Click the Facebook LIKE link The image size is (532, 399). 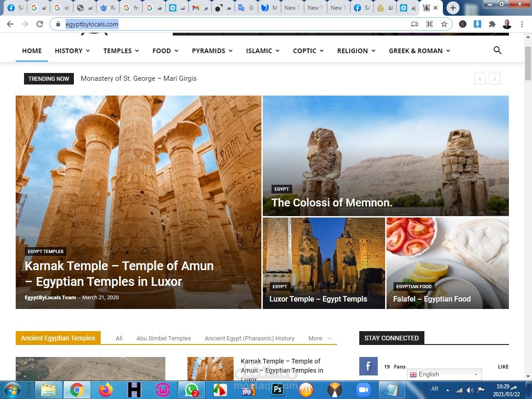(x=503, y=367)
